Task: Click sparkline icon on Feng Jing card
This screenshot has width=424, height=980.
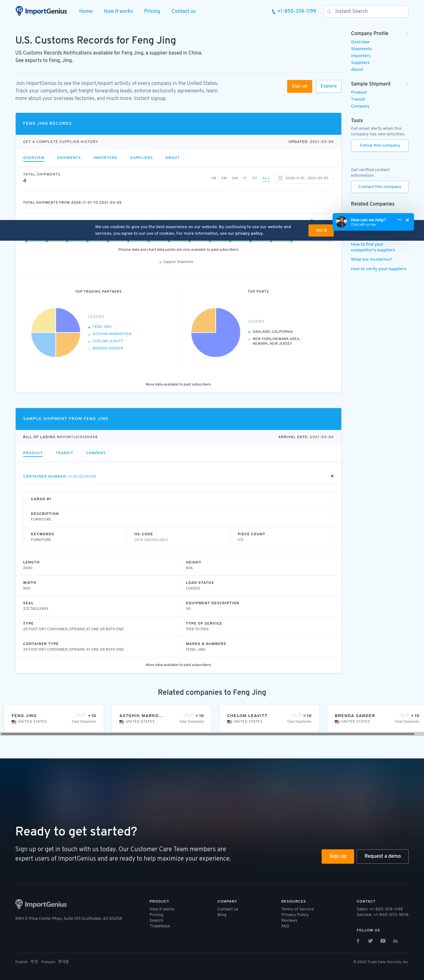Action: click(x=80, y=715)
